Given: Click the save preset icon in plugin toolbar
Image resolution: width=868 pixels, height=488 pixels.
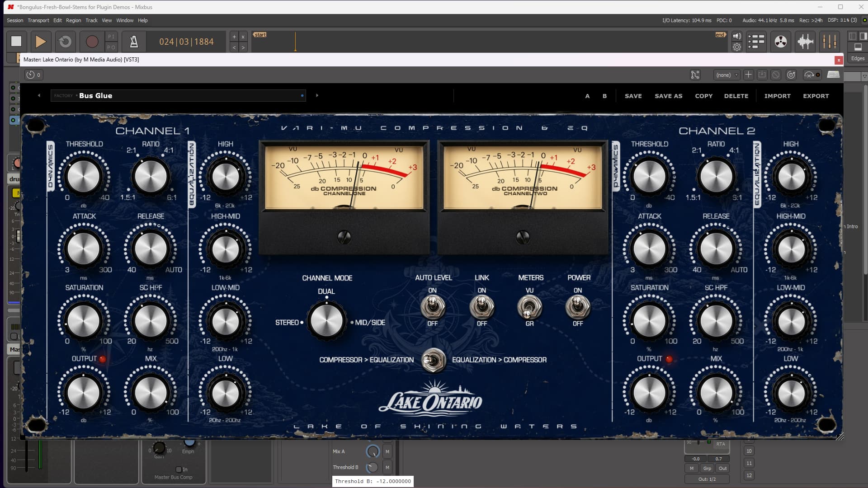Looking at the screenshot, I should (x=762, y=75).
